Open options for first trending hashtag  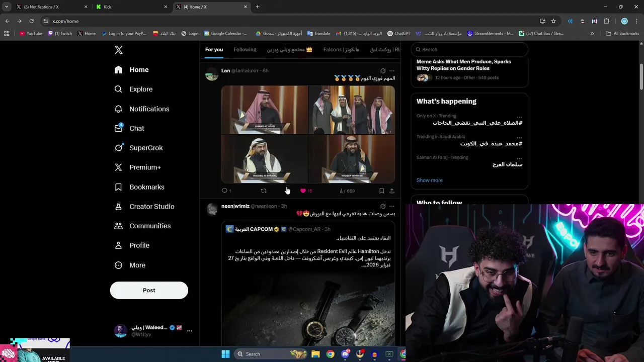pos(519,116)
